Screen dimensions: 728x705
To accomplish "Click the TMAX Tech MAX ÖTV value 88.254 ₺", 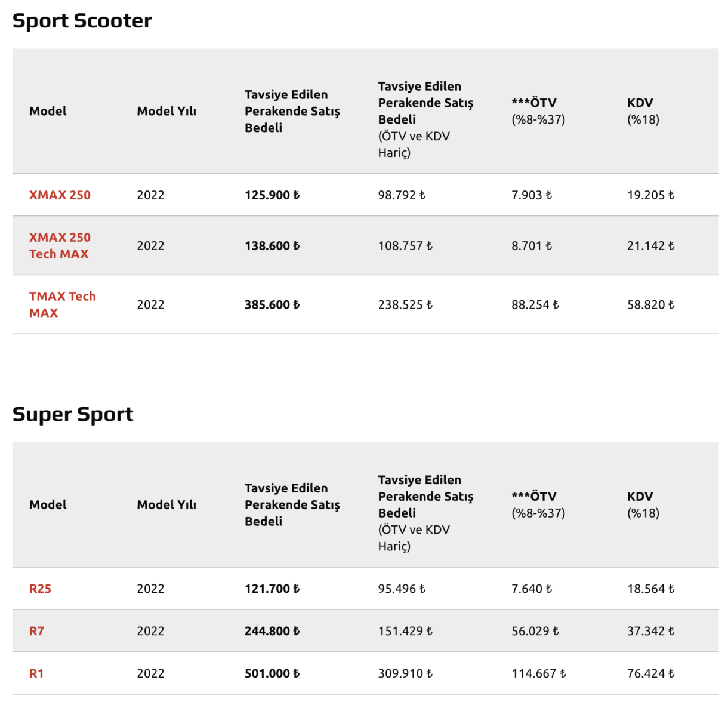I will coord(535,304).
